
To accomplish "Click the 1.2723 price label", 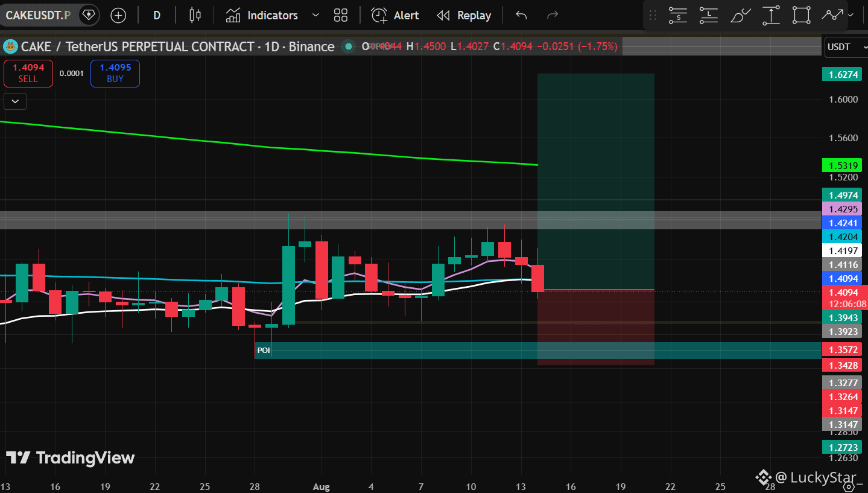I will [x=841, y=447].
